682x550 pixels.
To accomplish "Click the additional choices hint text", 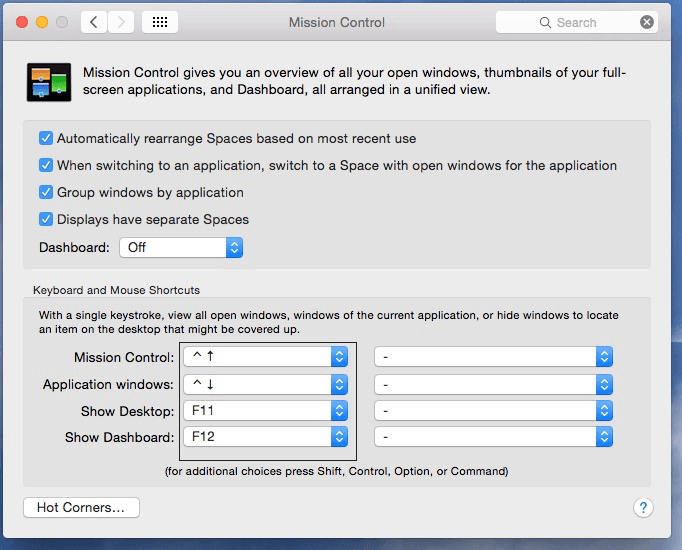I will coord(337,471).
